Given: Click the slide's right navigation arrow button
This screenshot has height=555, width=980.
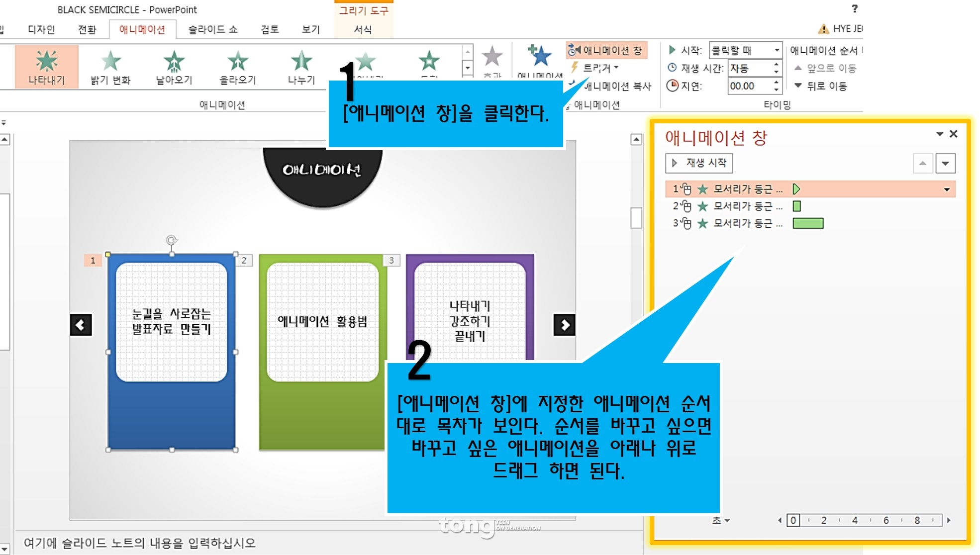Looking at the screenshot, I should click(x=565, y=325).
